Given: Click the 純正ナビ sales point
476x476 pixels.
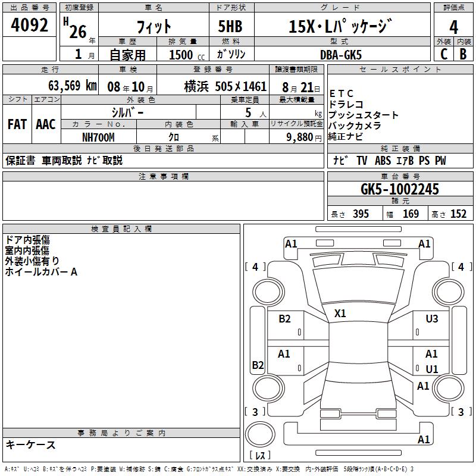Looking at the screenshot, I should [346, 137].
